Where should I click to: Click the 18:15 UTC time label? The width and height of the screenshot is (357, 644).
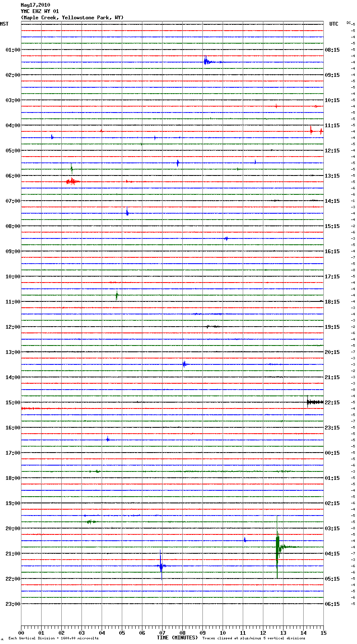[332, 301]
